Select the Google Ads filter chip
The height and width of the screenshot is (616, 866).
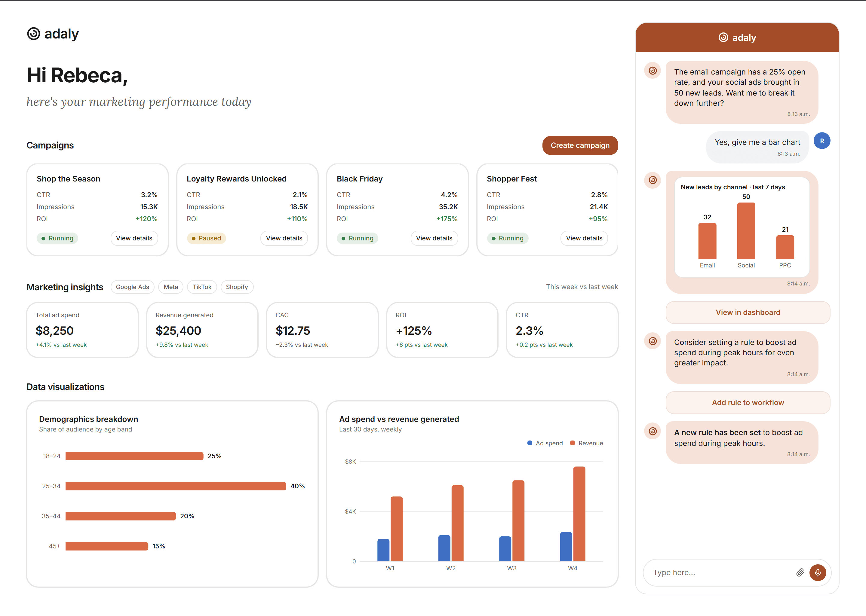point(132,287)
